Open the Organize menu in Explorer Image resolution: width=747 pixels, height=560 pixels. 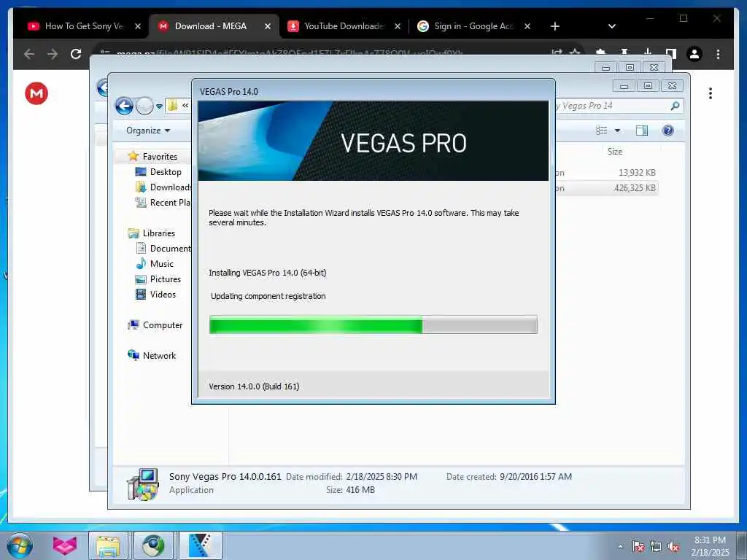pos(148,131)
